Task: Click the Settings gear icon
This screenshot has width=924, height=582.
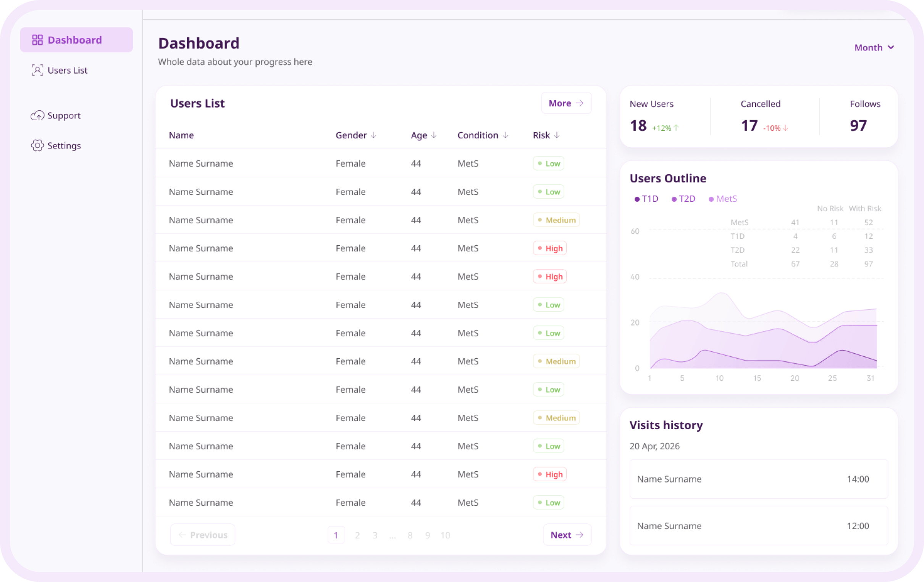Action: coord(37,145)
